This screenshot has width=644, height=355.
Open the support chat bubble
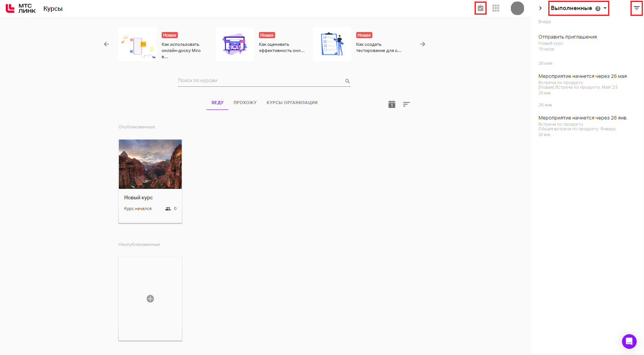pyautogui.click(x=629, y=341)
